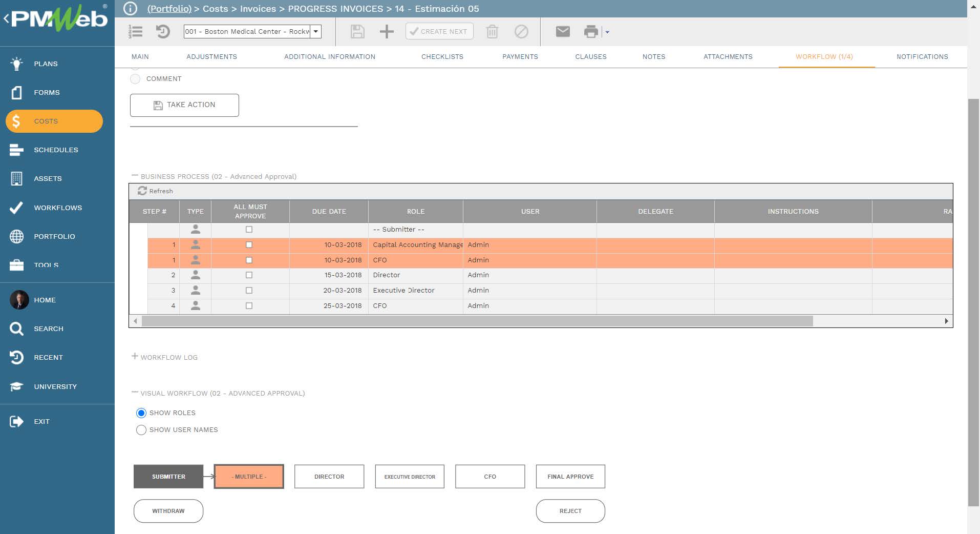Add new record with plus icon
Viewport: 980px width, 534px height.
pos(387,32)
